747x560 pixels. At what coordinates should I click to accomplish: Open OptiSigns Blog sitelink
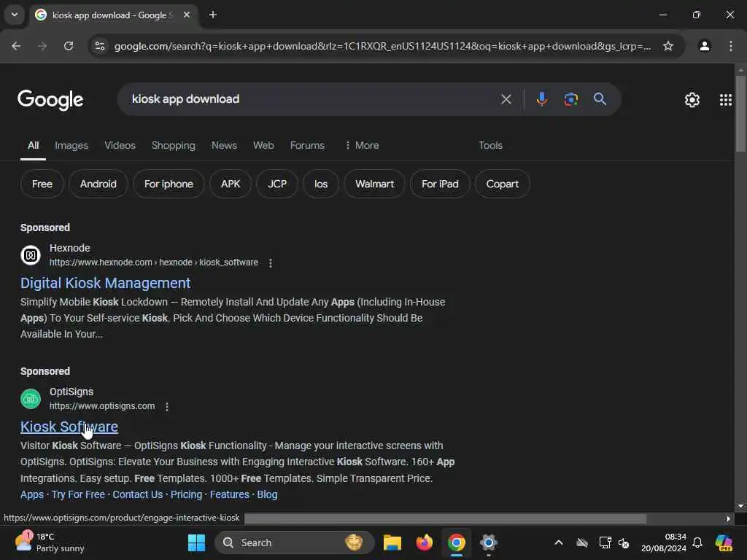267,495
